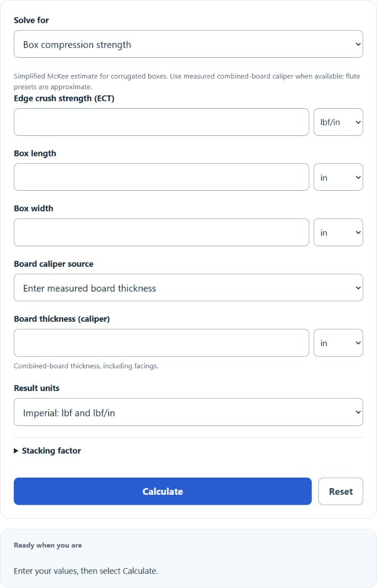Viewport: 377px width, 588px height.
Task: Open the Solve for dropdown
Action: [x=188, y=44]
